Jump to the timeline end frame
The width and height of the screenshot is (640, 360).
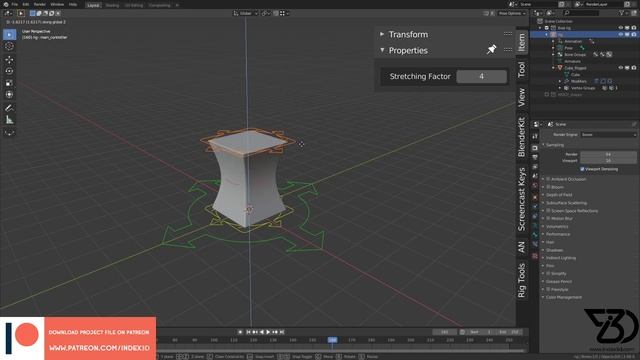pos(282,332)
